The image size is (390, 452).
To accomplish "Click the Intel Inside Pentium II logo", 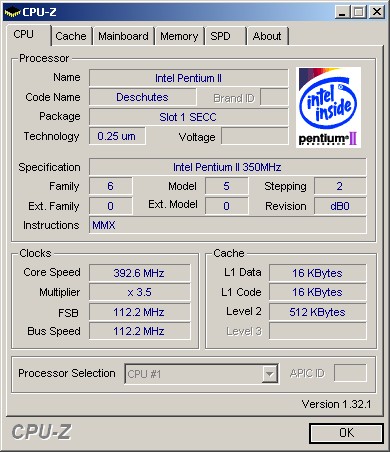I will 328,107.
